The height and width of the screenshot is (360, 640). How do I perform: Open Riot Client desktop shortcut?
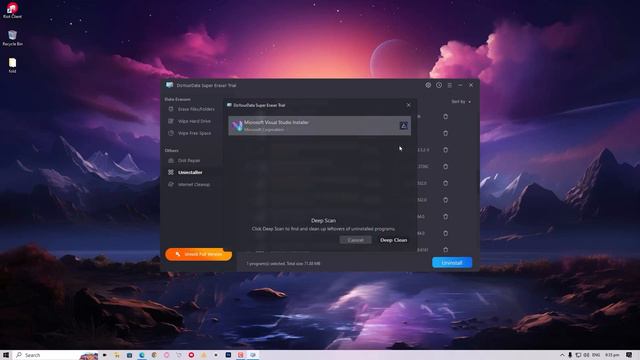(12, 10)
